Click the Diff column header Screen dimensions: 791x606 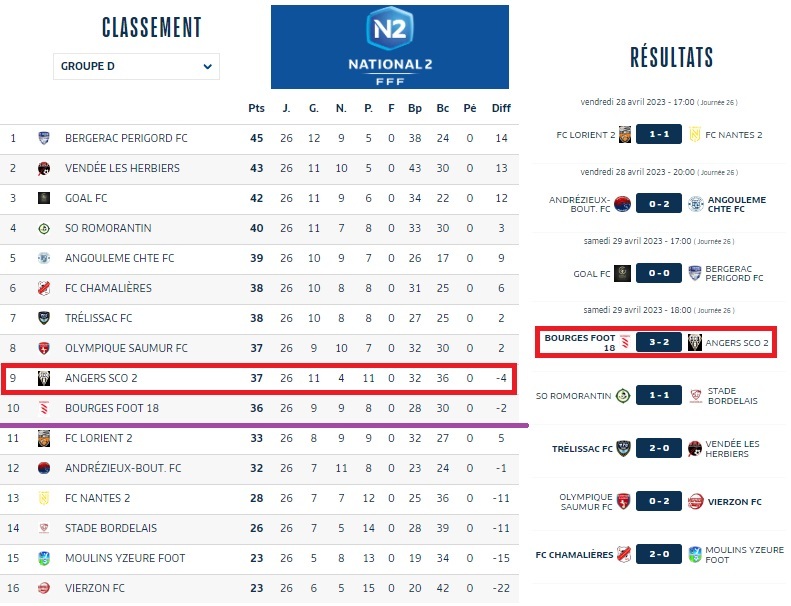tap(501, 108)
